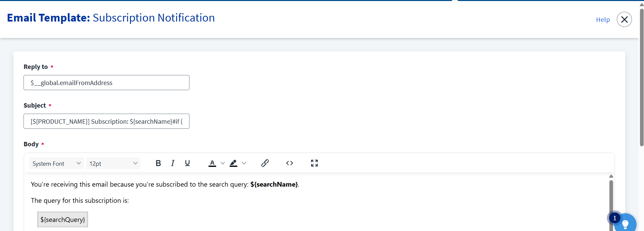
Task: Insert a link in the body
Action: point(265,163)
